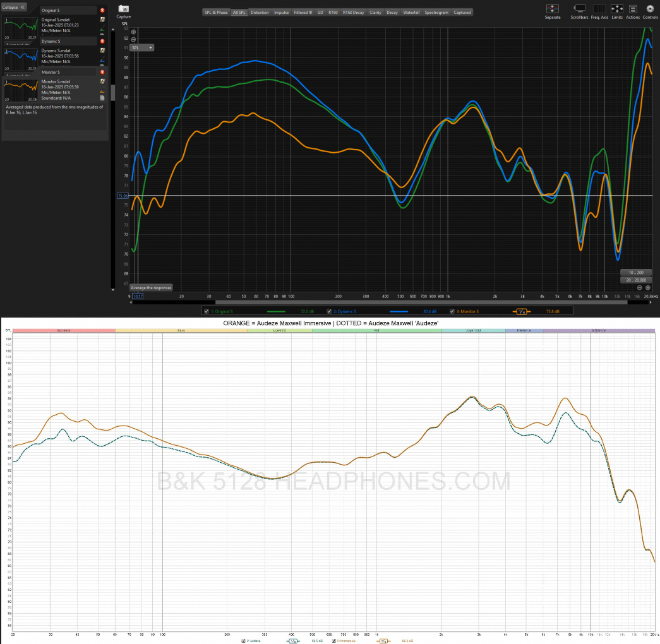Open notes editor for Dynamc S
Image resolution: width=660 pixels, height=644 pixels.
point(102,51)
